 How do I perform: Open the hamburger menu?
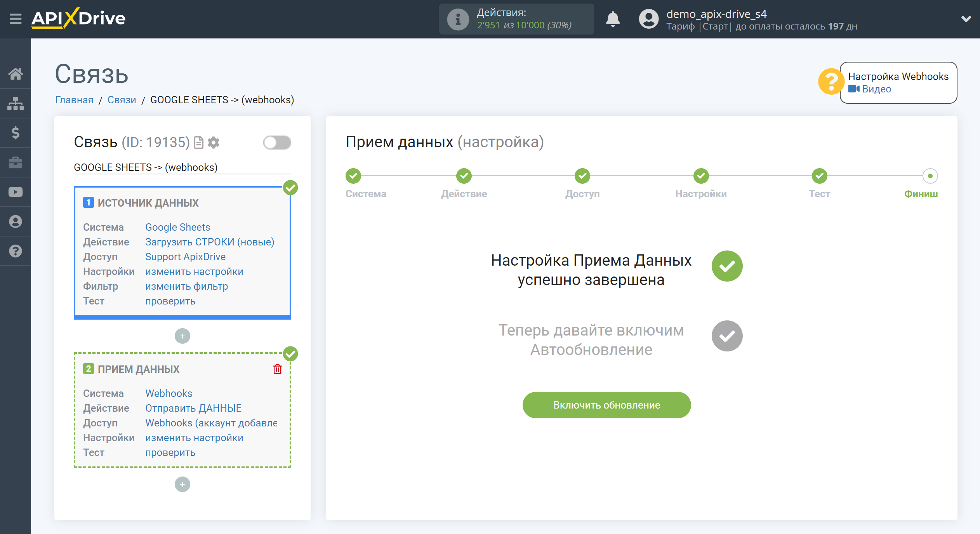coord(16,19)
